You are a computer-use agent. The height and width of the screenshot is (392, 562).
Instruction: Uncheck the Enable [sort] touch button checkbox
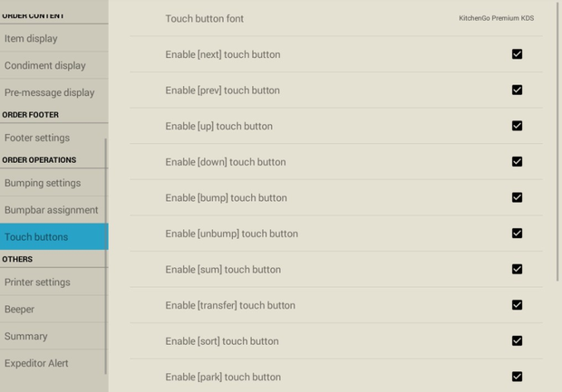(517, 340)
